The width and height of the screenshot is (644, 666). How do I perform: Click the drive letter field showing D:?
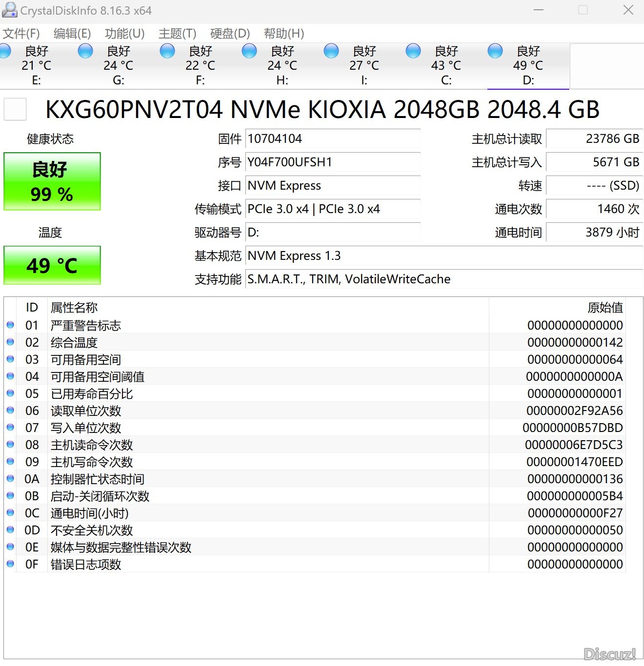point(333,232)
